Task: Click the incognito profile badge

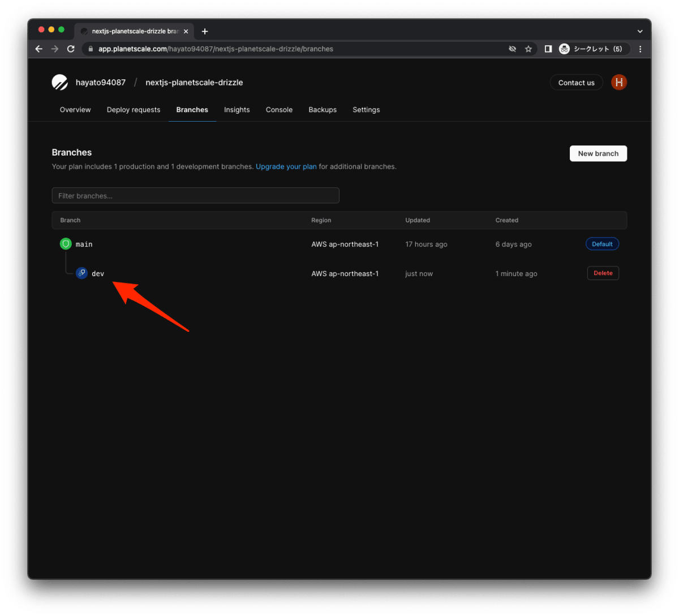Action: pyautogui.click(x=593, y=49)
